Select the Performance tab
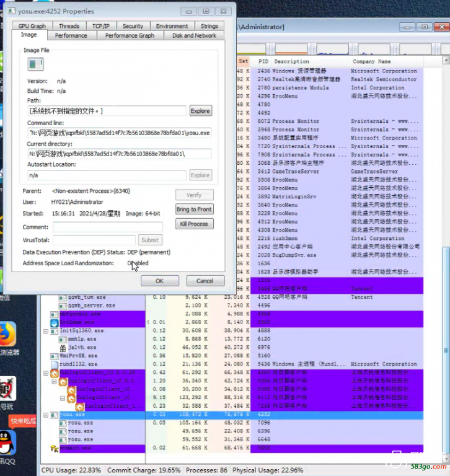This screenshot has height=476, width=450. [71, 35]
